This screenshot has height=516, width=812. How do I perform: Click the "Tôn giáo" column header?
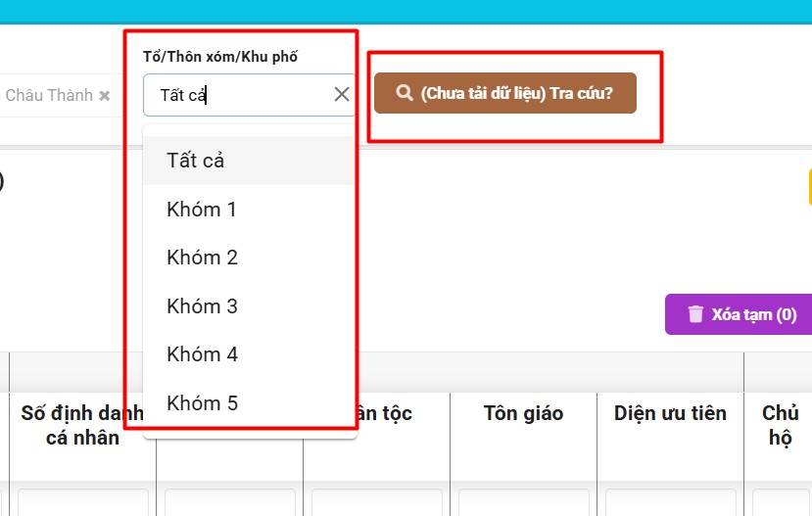523,413
